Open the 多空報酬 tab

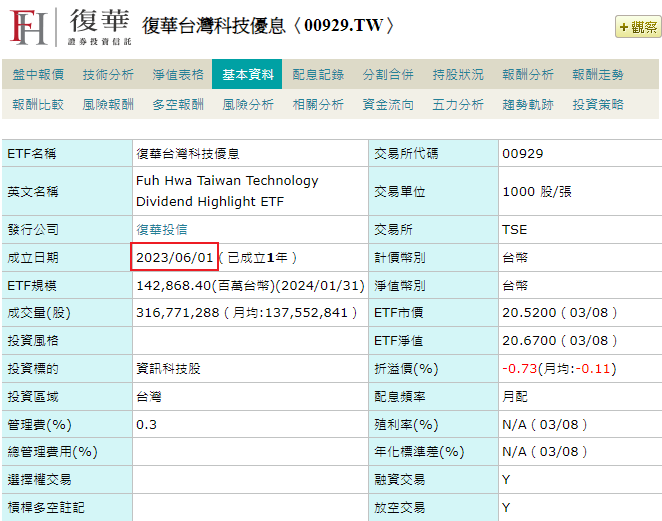point(178,104)
